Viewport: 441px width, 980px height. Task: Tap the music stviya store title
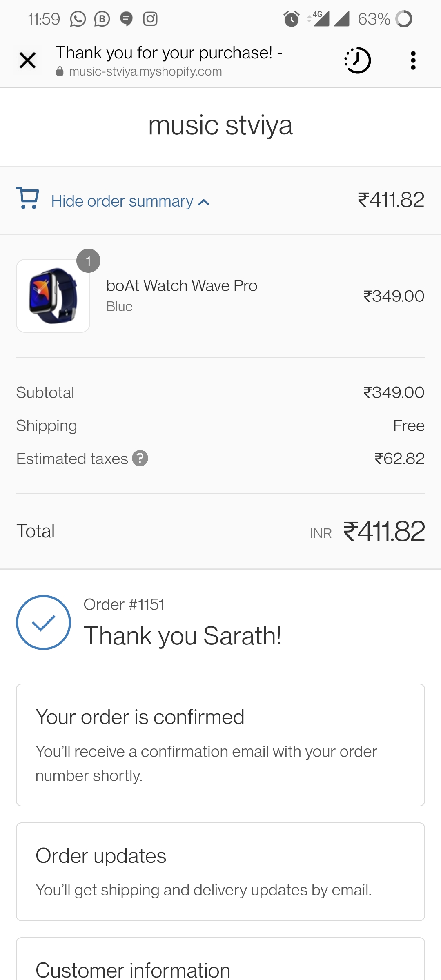pos(220,125)
